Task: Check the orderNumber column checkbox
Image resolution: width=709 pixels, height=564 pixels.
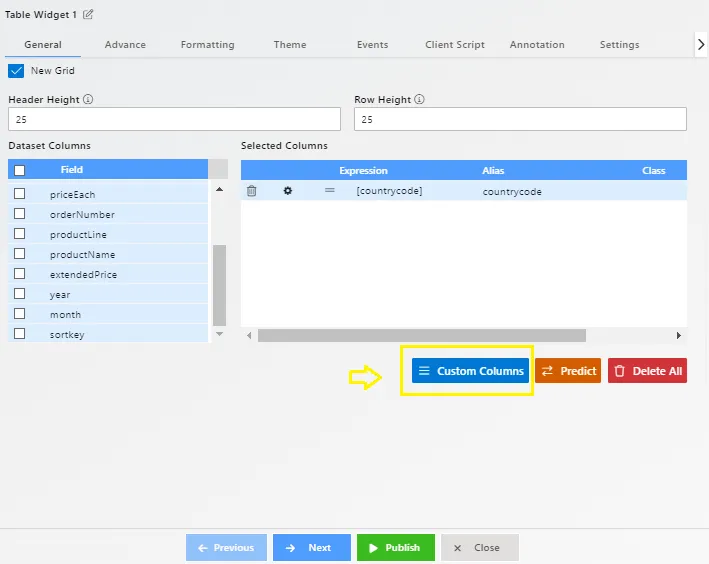Action: [x=19, y=213]
